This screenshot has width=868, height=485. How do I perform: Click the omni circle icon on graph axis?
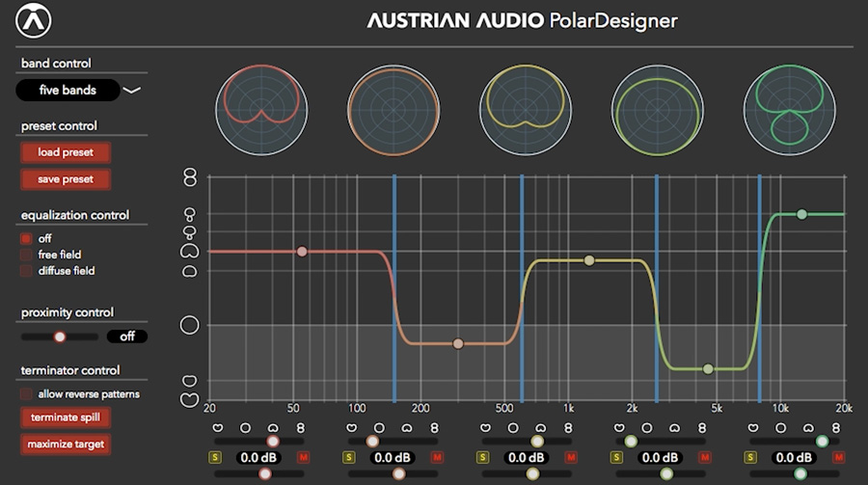coord(190,325)
